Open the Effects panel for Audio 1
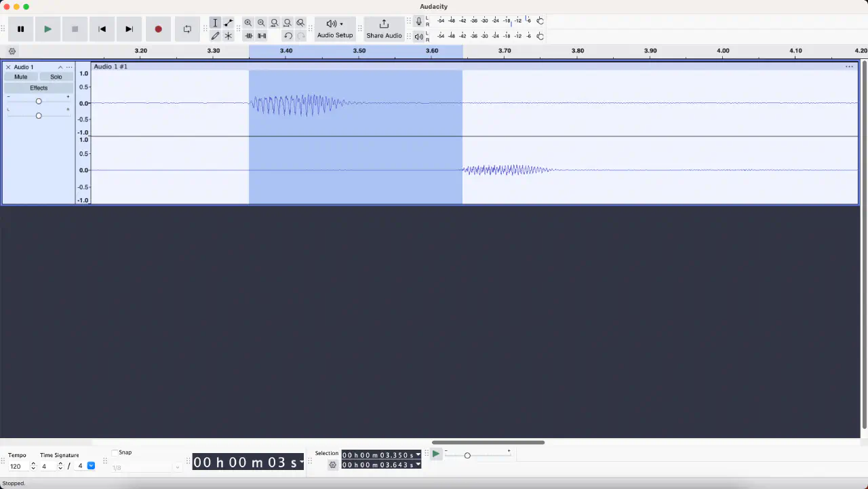The image size is (868, 489). [x=39, y=88]
